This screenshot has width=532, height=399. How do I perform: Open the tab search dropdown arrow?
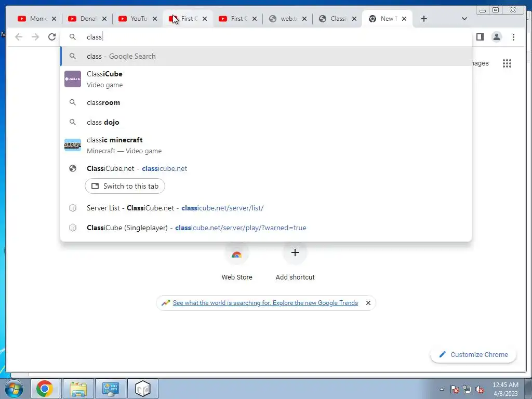pos(464,19)
